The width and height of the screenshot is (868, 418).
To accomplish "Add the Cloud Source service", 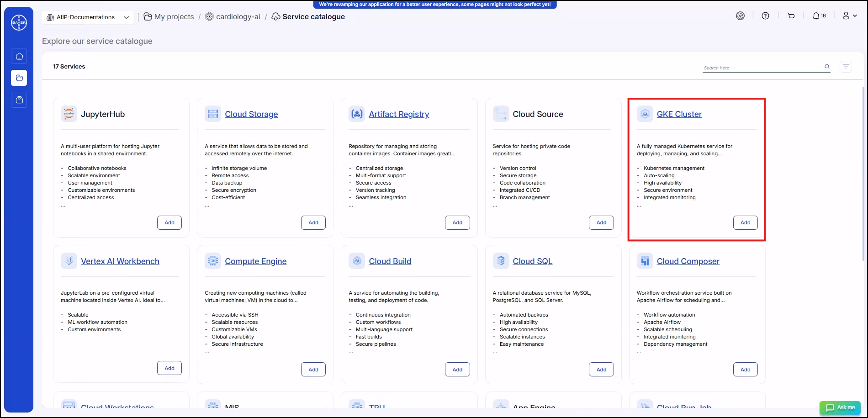I will tap(601, 222).
